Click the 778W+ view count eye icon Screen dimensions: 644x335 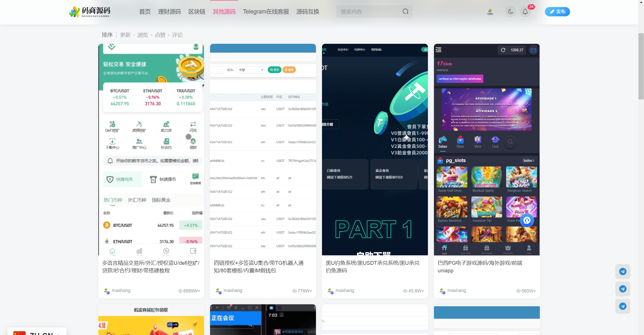tap(295, 291)
